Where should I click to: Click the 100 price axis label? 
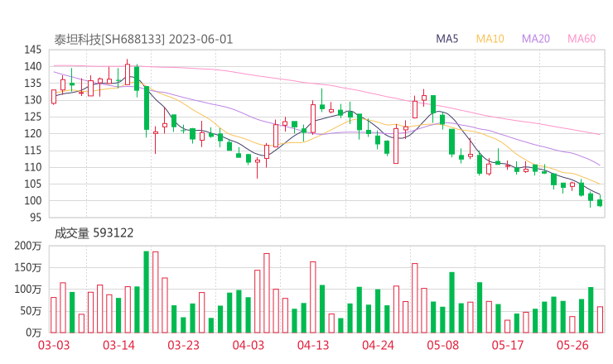tap(32, 201)
